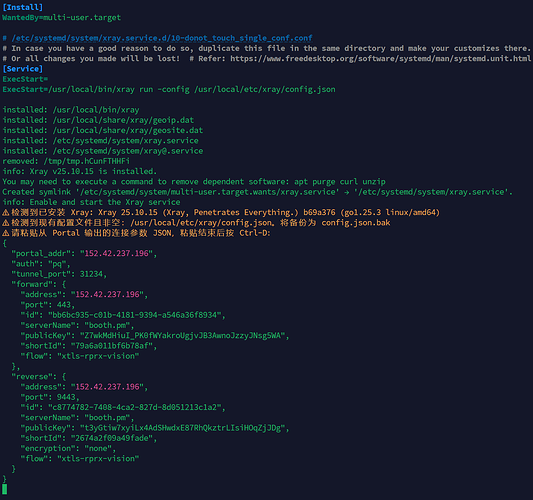Click the portal_addr value 152.42.237.196
This screenshot has width=533, height=500.
tap(117, 253)
